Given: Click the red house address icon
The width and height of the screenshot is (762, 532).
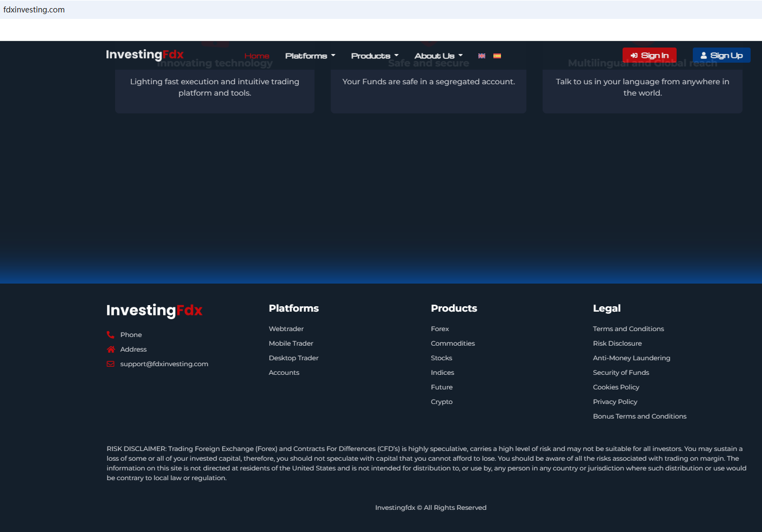Looking at the screenshot, I should click(111, 349).
